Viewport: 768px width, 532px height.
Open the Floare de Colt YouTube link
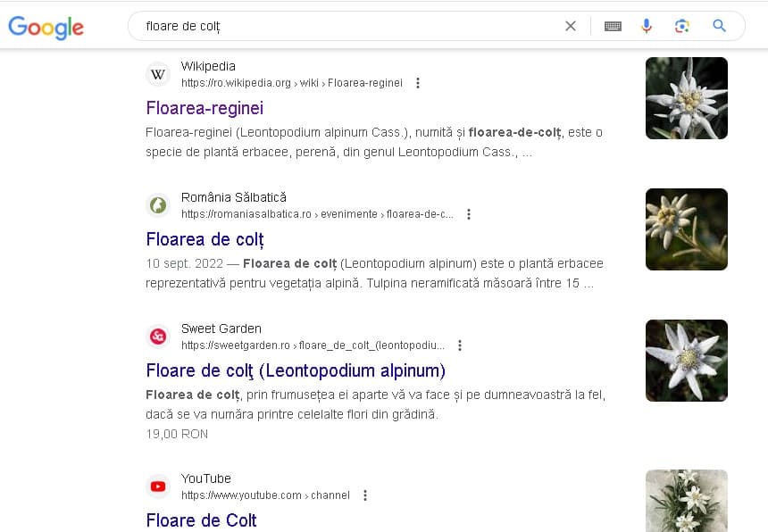[x=201, y=520]
